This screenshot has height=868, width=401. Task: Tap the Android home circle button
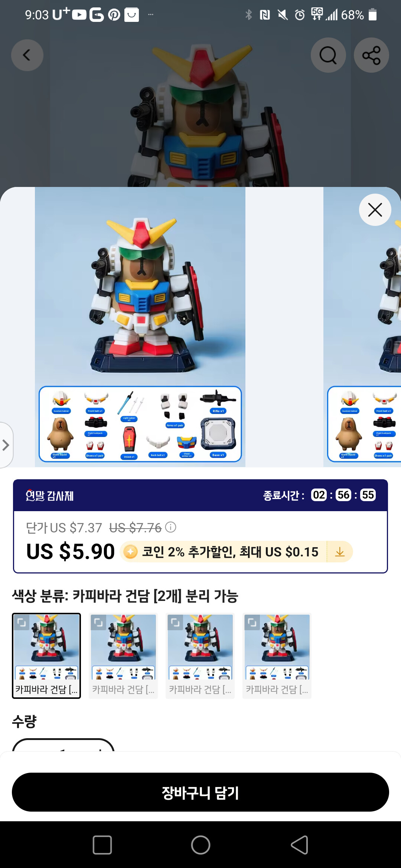coord(200,845)
